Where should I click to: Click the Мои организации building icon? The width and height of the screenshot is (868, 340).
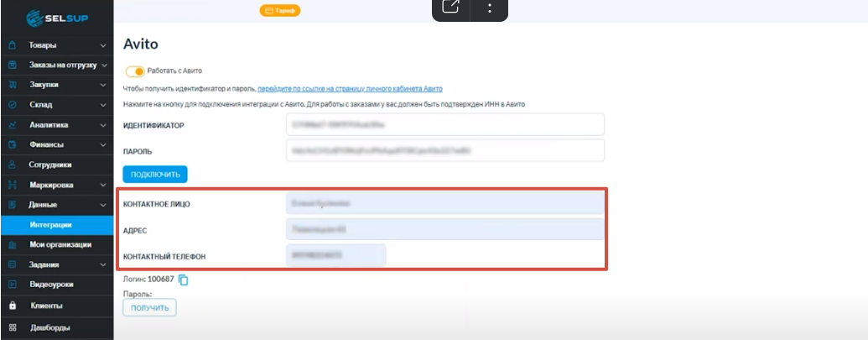[13, 245]
